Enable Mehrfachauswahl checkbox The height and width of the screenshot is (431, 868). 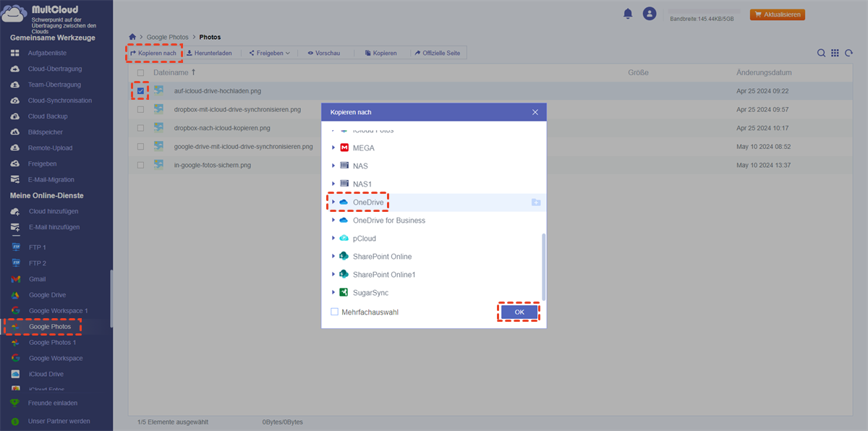click(x=334, y=312)
